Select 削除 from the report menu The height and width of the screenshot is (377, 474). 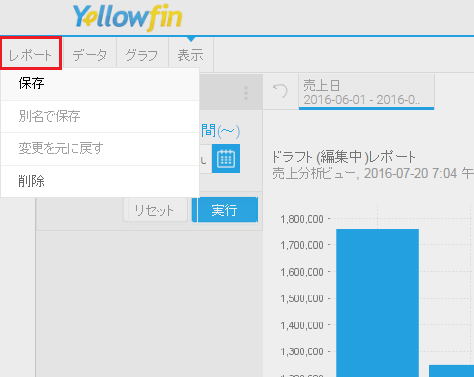[100, 181]
